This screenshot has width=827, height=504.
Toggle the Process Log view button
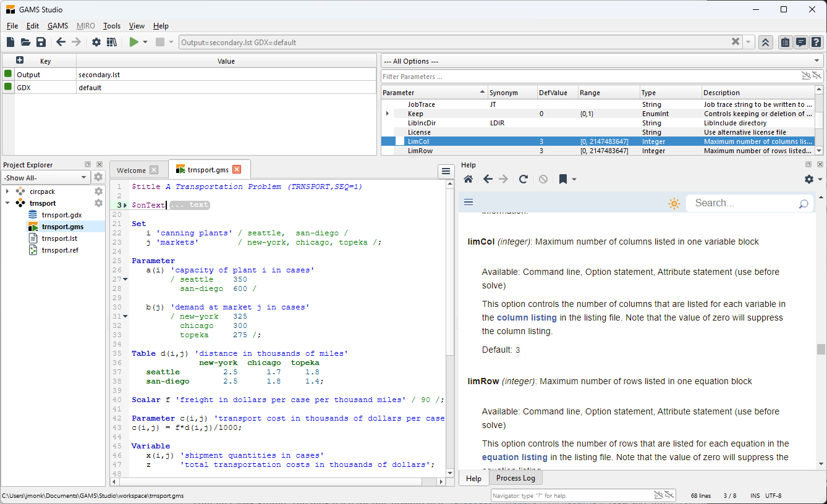(x=800, y=42)
